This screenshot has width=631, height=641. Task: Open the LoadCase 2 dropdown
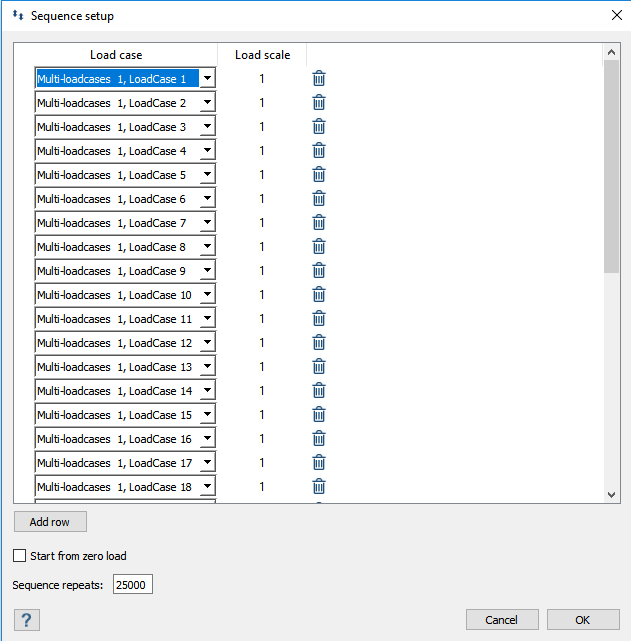click(x=206, y=103)
